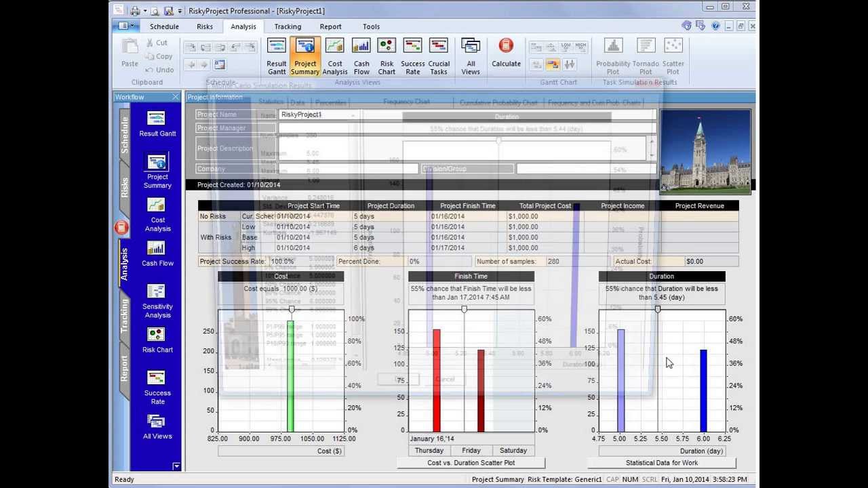Switch to the Tracking ribbon tab

coord(288,26)
